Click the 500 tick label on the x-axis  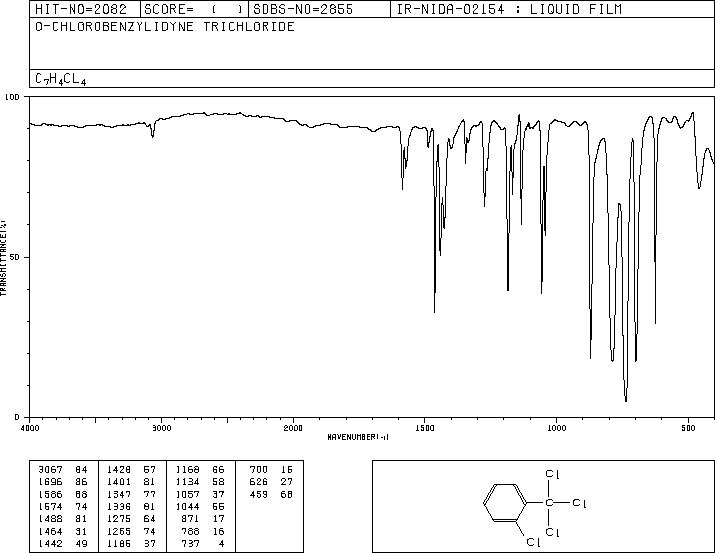pyautogui.click(x=688, y=428)
